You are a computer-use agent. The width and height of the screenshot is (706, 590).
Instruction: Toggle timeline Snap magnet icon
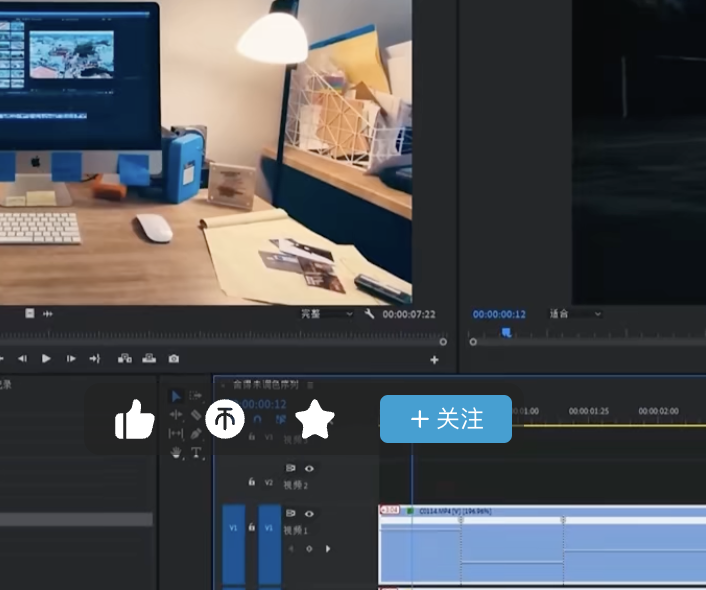(x=257, y=419)
